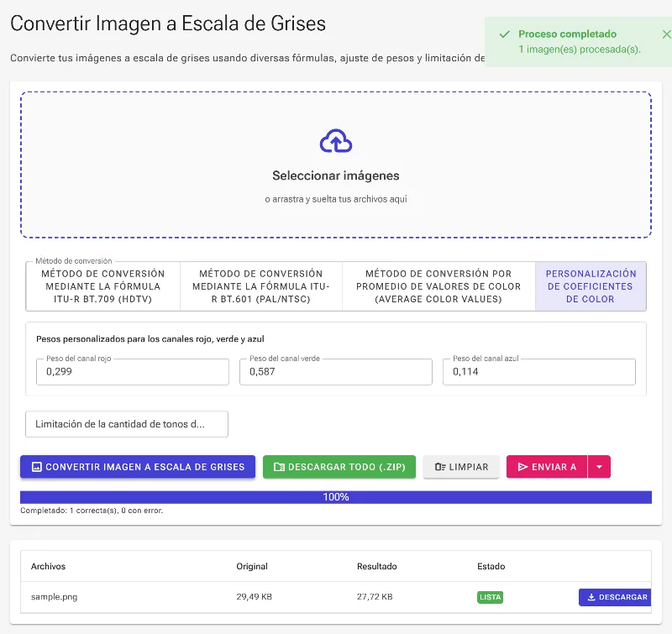The width and height of the screenshot is (672, 634).
Task: Click the Limpiar button
Action: coord(461,467)
